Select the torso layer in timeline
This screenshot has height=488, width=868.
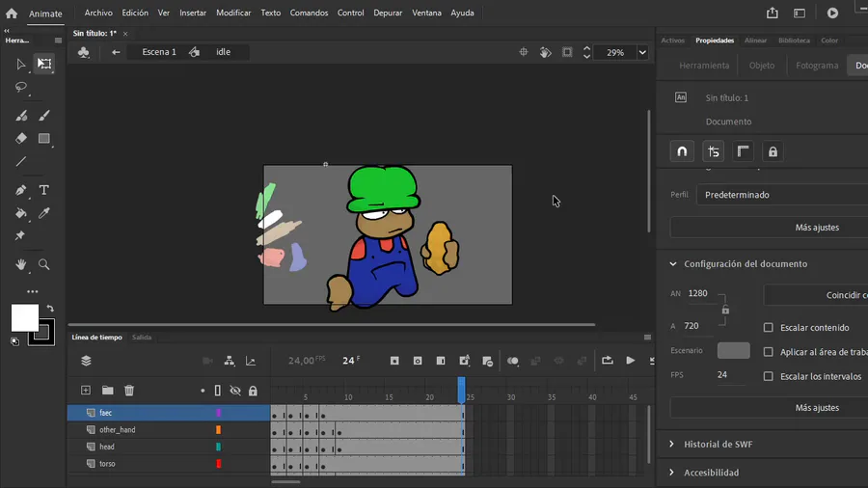click(x=107, y=464)
